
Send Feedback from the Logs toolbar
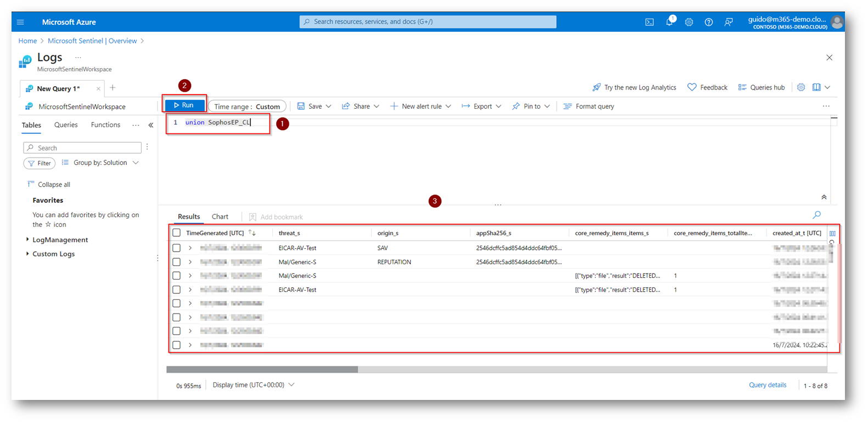point(707,87)
